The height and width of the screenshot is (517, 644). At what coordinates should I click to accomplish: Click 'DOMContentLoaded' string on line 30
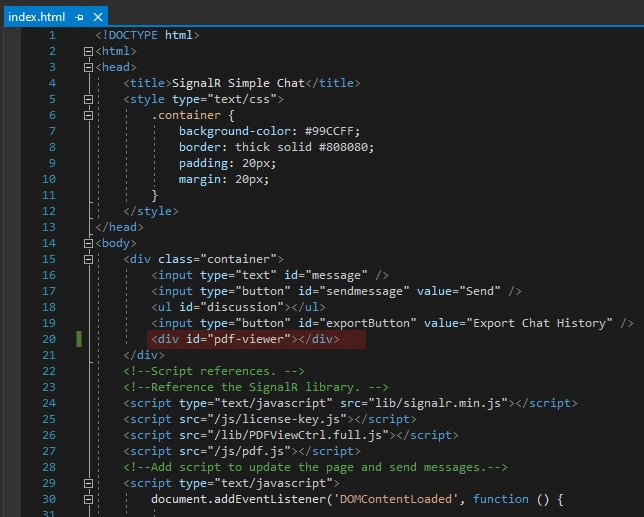396,499
